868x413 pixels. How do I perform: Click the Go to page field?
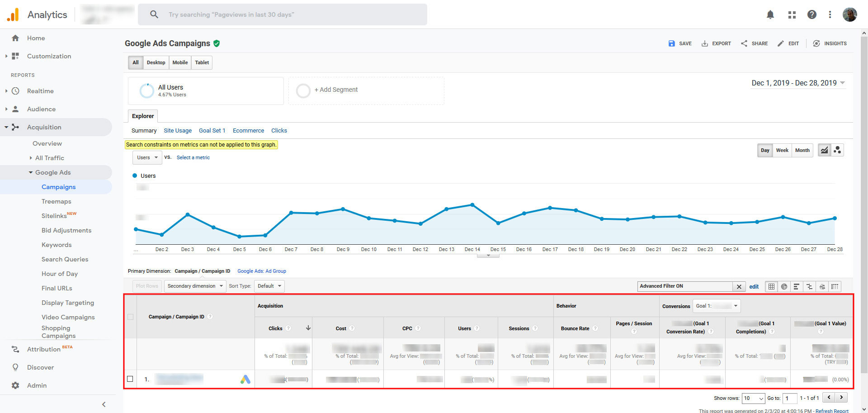pyautogui.click(x=790, y=398)
